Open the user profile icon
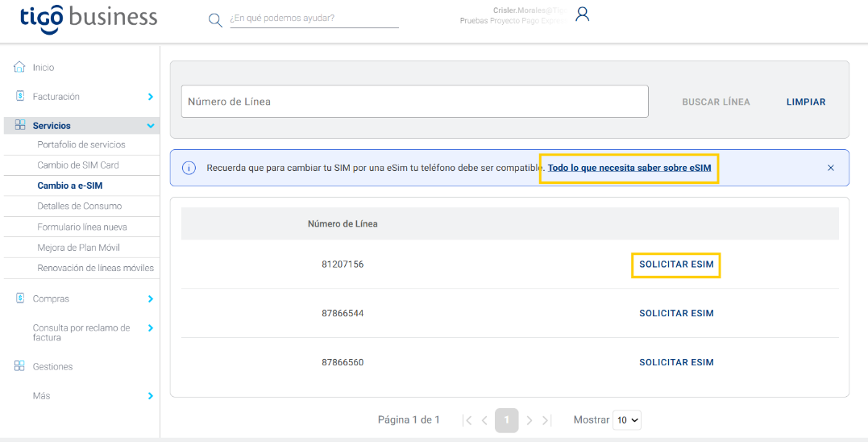This screenshot has height=442, width=868. tap(583, 15)
